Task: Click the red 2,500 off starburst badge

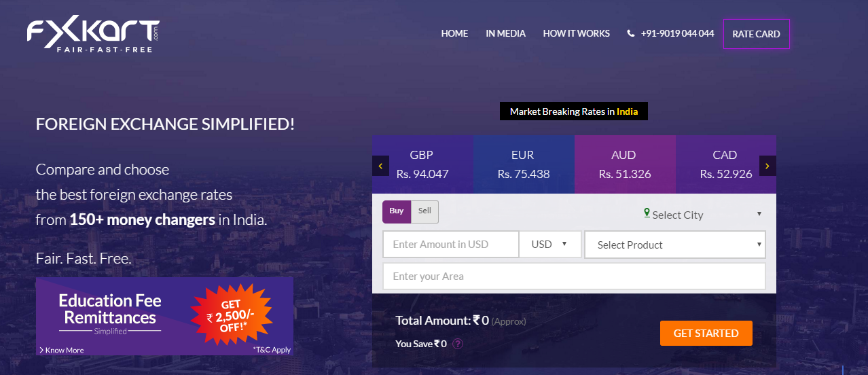Action: click(231, 313)
